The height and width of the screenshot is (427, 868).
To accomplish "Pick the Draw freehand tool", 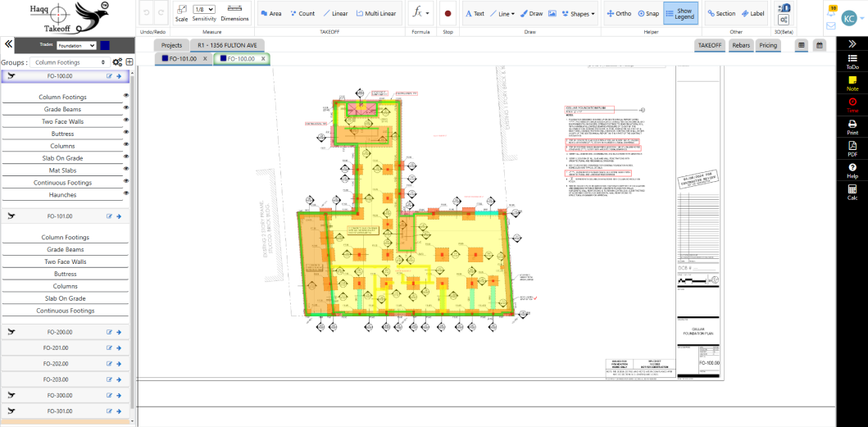I will tap(530, 14).
